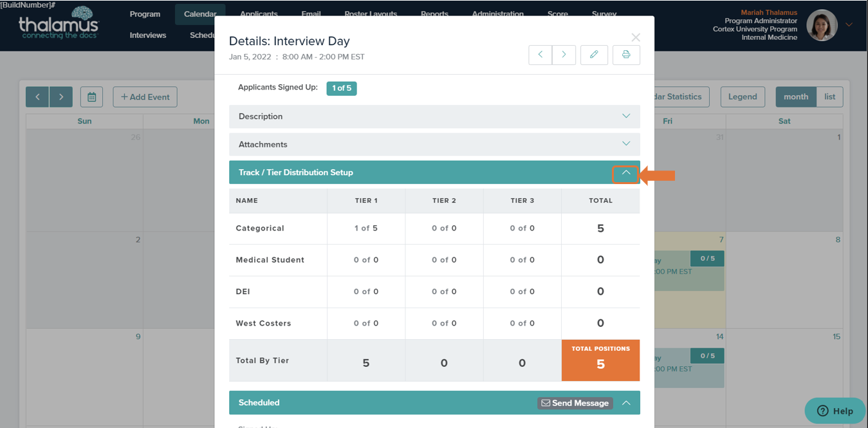Click the 'Medical Student' row name
Screen dimensions: 868x428
[270, 260]
